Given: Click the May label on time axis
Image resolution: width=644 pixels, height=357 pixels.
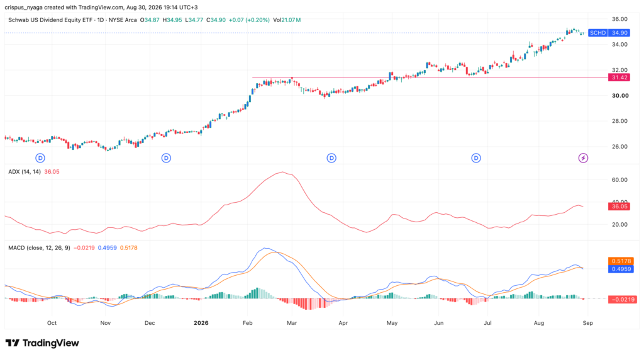Looking at the screenshot, I should tap(392, 323).
